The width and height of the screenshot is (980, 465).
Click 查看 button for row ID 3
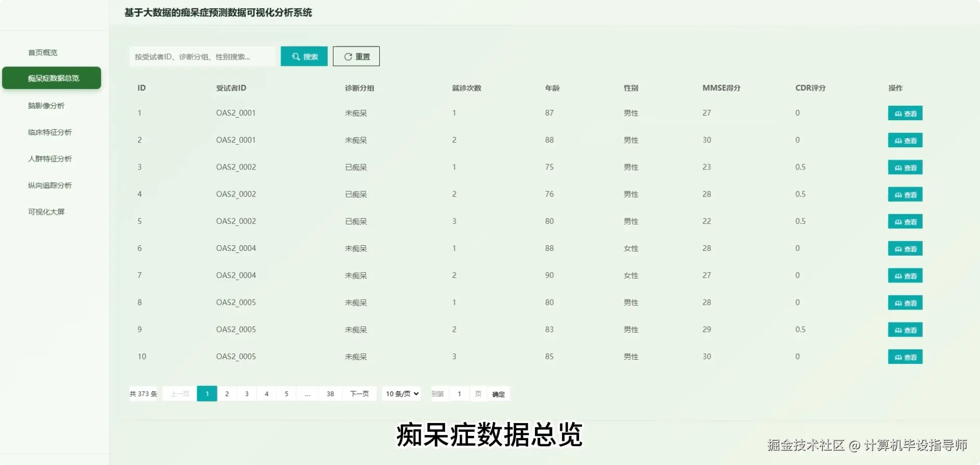point(905,167)
